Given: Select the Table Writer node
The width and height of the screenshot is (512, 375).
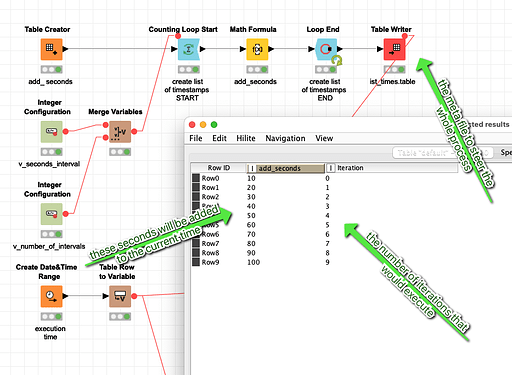Looking at the screenshot, I should pyautogui.click(x=394, y=49).
